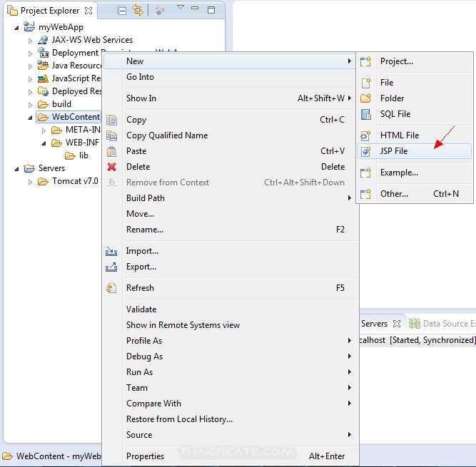Click the Deployed Resources icon

coord(43,91)
